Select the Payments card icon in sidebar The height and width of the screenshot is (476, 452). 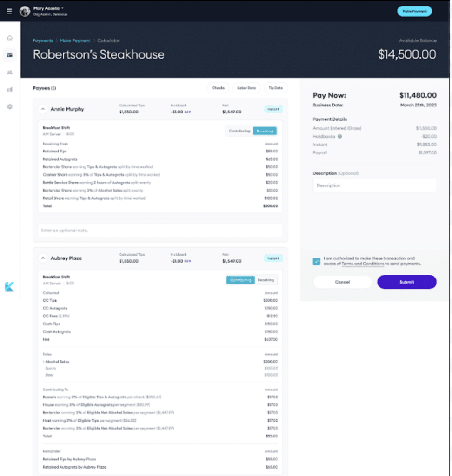point(9,55)
